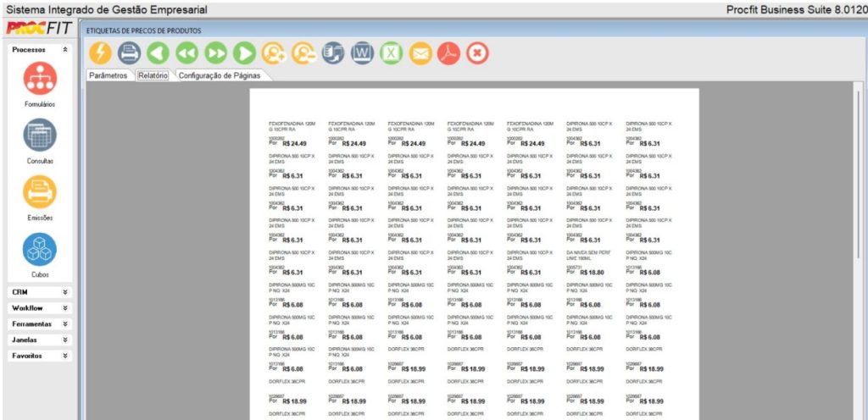The height and width of the screenshot is (420, 868).
Task: Export the report to Excel
Action: 392,53
